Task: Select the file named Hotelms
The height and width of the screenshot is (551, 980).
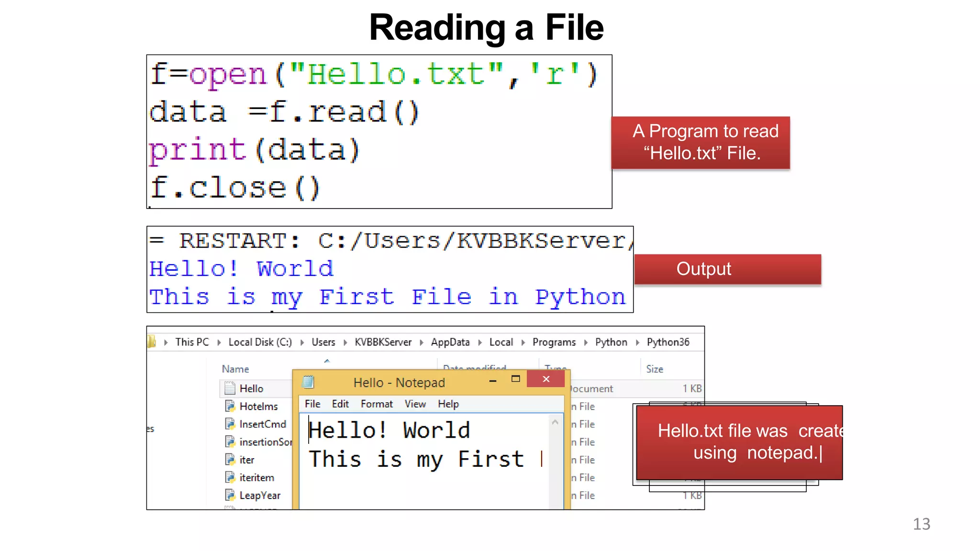Action: pyautogui.click(x=258, y=406)
